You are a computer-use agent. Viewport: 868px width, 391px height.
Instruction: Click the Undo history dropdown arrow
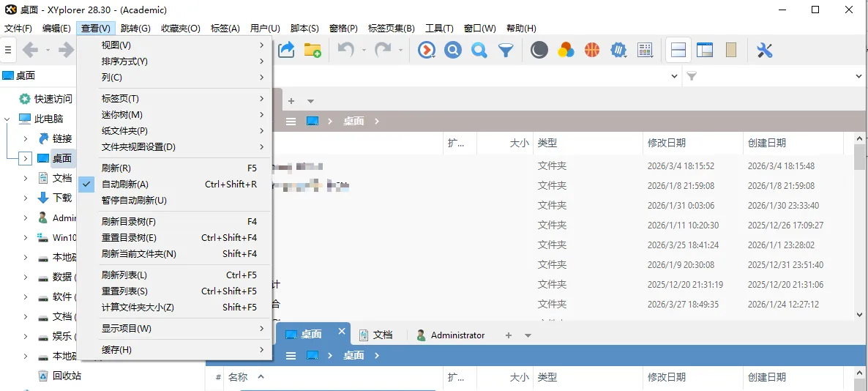point(364,50)
